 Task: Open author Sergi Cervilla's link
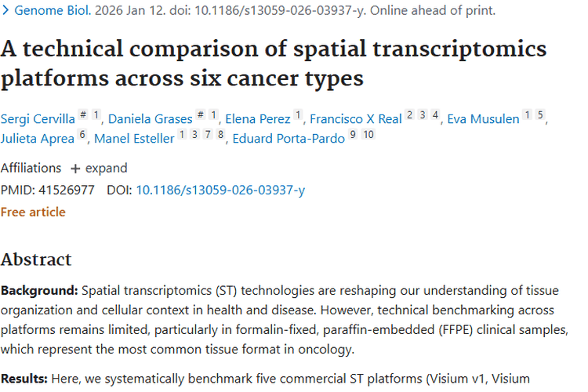(38, 119)
